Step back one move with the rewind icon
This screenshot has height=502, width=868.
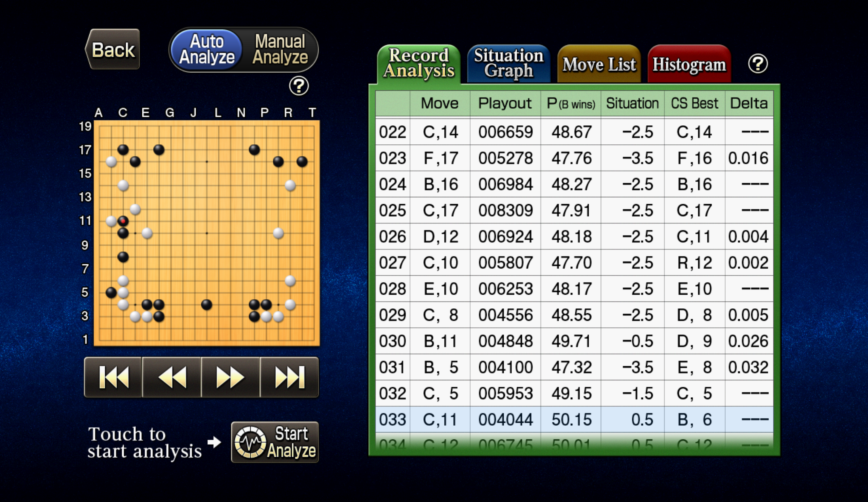coord(173,377)
